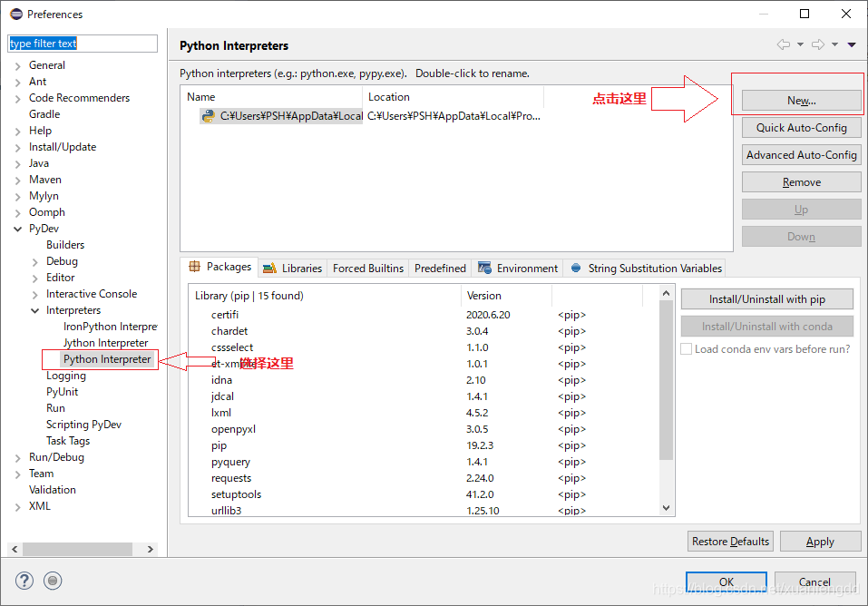This screenshot has height=606, width=868.
Task: Switch to the Forced Builtins tab
Action: (367, 268)
